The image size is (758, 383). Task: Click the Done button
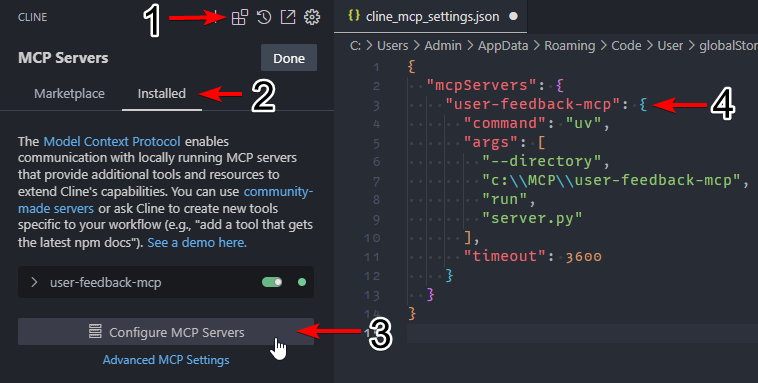click(289, 58)
